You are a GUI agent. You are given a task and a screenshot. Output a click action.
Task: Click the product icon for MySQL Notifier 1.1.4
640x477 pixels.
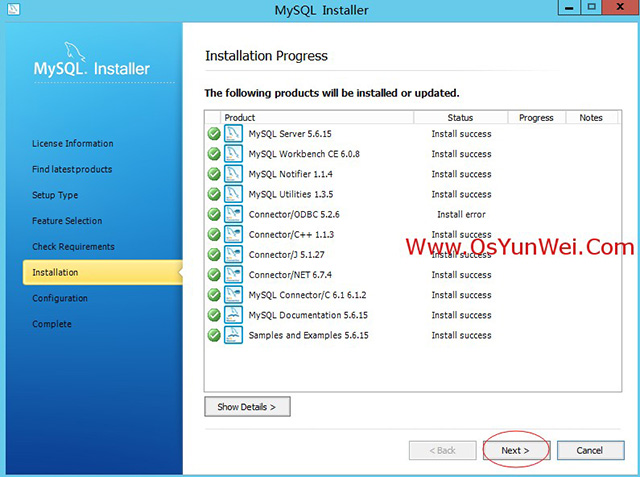pyautogui.click(x=233, y=174)
